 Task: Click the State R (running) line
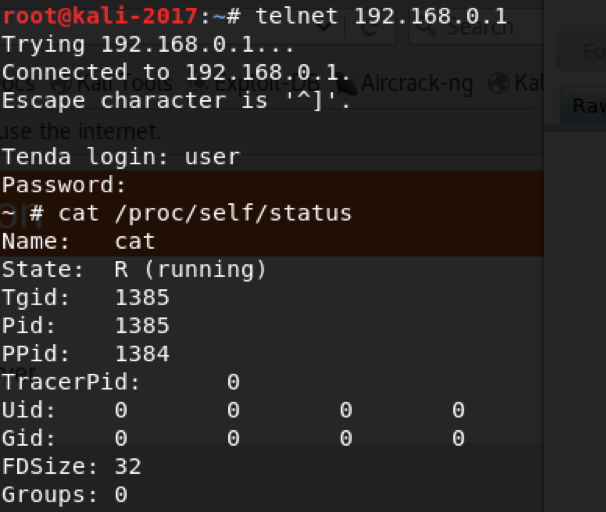134,270
